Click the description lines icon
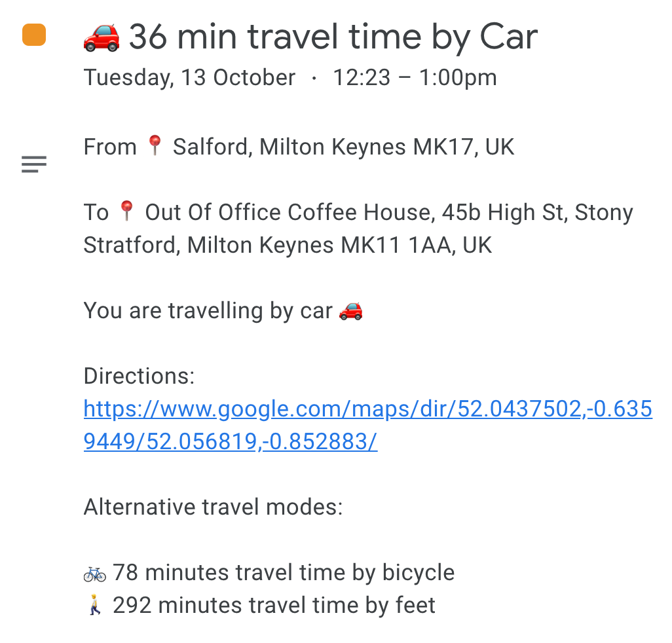 [x=34, y=164]
